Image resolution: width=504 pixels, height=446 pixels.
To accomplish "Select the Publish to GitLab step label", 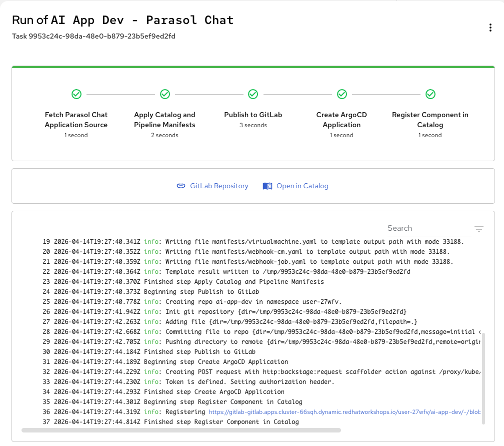I will click(x=253, y=115).
